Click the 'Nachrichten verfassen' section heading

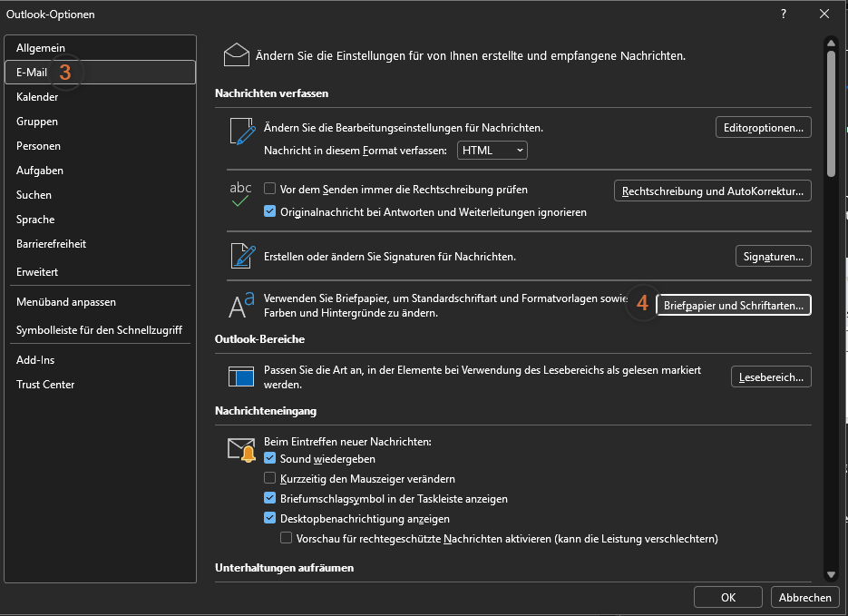click(x=271, y=93)
